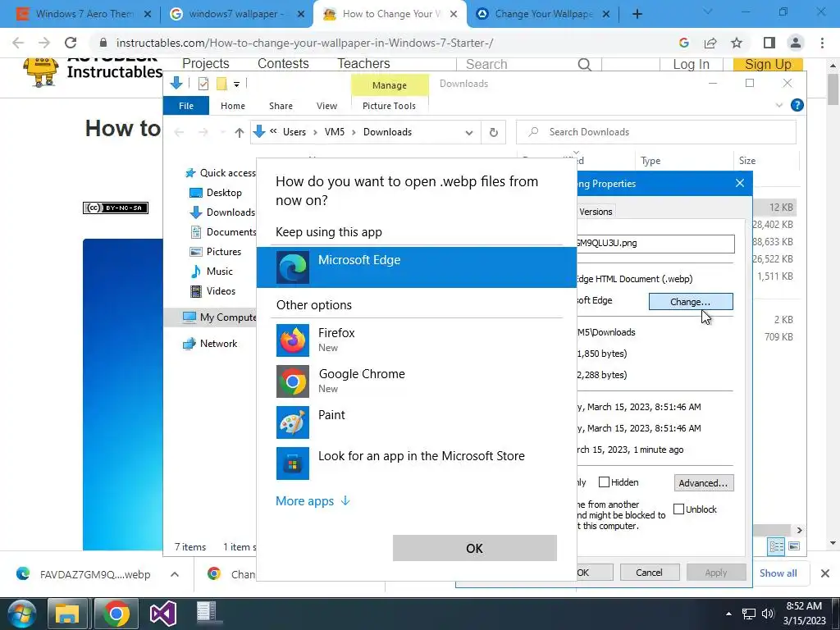The height and width of the screenshot is (630, 840).
Task: Click the VM5 breadcrumb segment
Action: [335, 132]
